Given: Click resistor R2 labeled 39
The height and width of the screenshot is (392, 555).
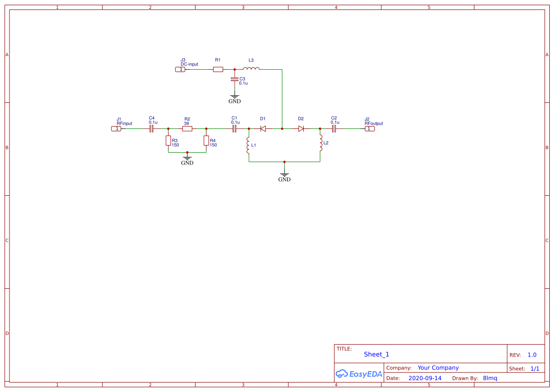Looking at the screenshot, I should click(187, 128).
